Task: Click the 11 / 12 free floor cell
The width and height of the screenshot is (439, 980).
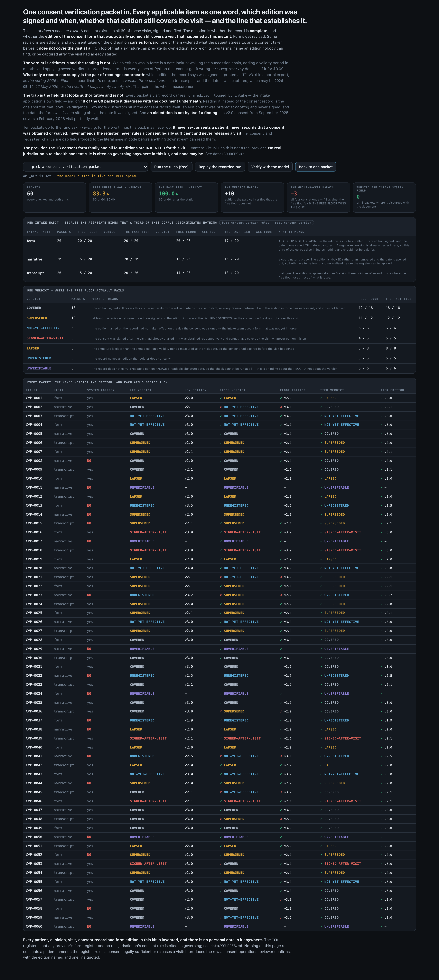Action: (366, 318)
